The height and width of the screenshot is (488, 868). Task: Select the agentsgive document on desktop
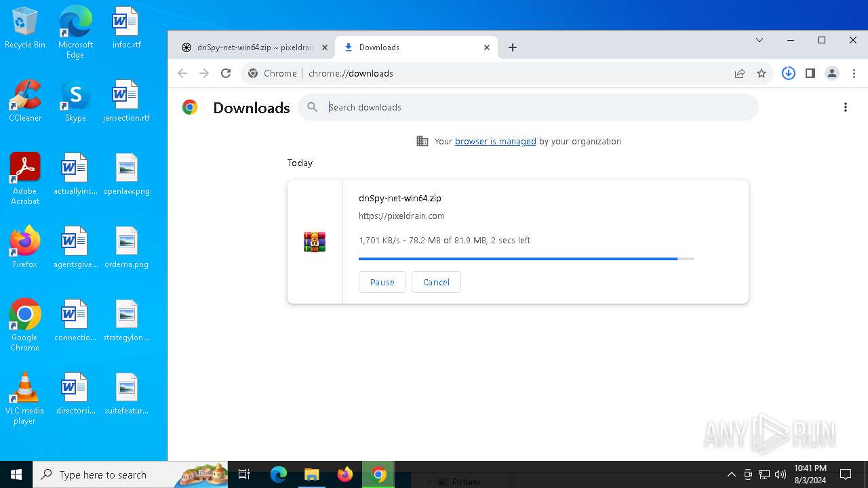pos(75,248)
